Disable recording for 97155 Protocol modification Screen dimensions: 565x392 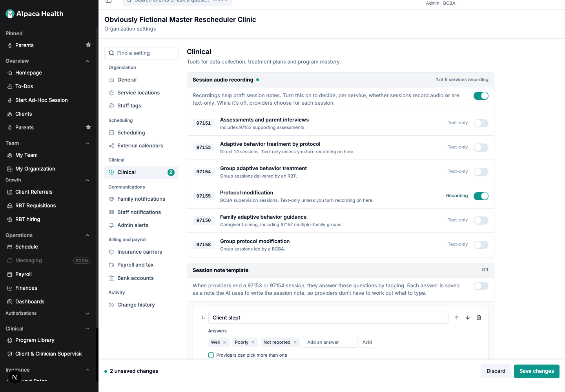click(x=481, y=196)
